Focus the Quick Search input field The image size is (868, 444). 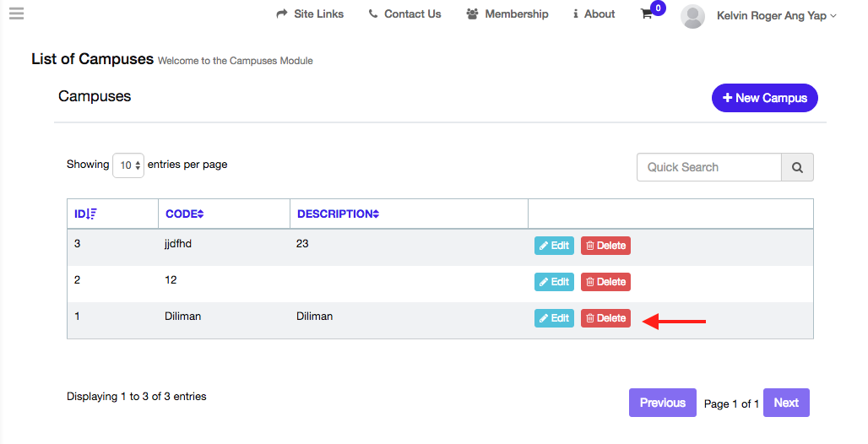point(708,167)
